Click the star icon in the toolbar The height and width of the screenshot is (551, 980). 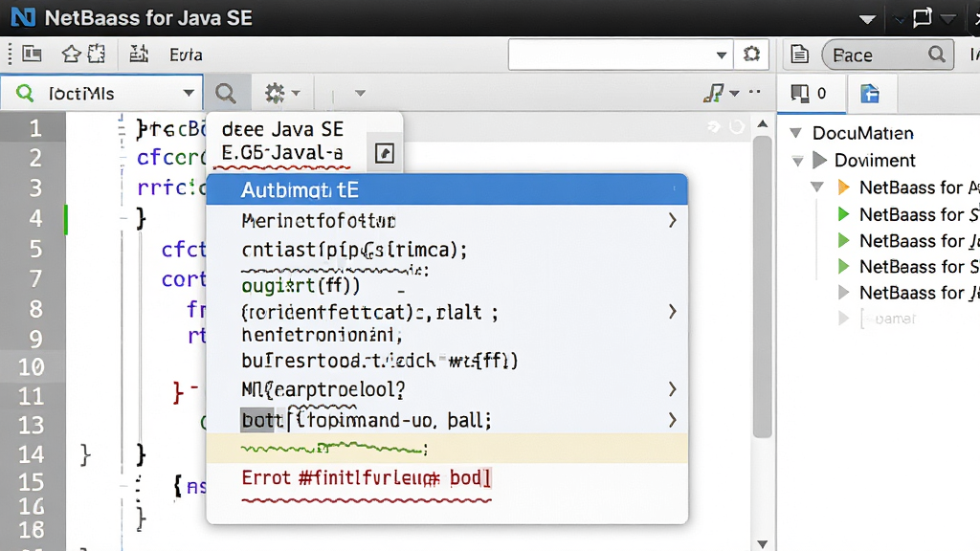pyautogui.click(x=71, y=55)
